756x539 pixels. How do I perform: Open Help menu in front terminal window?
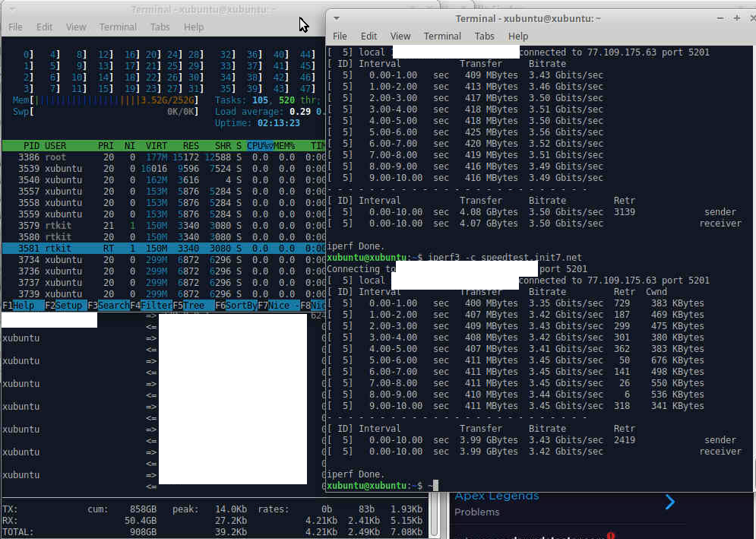coord(518,36)
